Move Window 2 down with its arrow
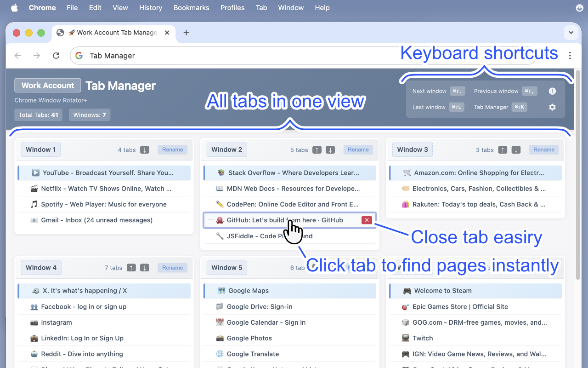This screenshot has height=368, width=588. [x=330, y=149]
